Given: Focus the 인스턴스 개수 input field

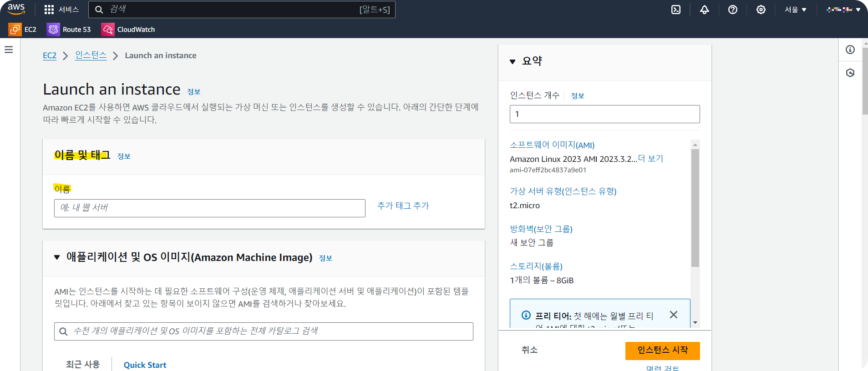Looking at the screenshot, I should point(604,114).
